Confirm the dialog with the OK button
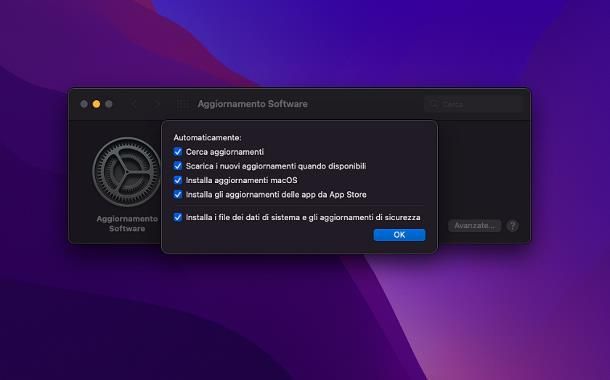This screenshot has width=610, height=380. coord(399,235)
